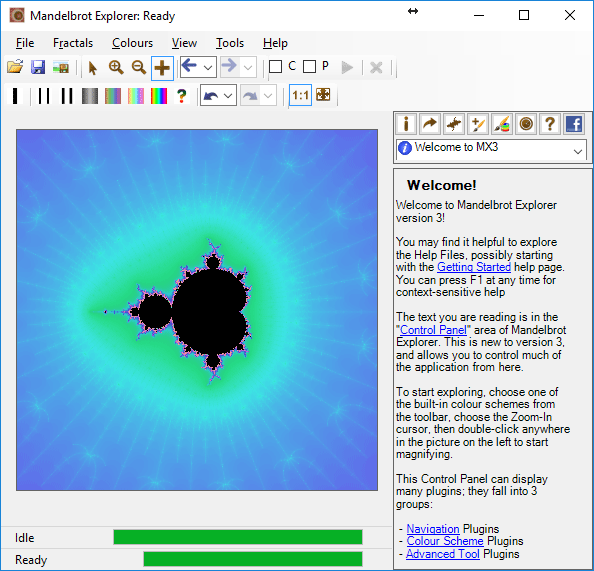
Task: Click the fit-to-window four arrows icon
Action: (323, 95)
